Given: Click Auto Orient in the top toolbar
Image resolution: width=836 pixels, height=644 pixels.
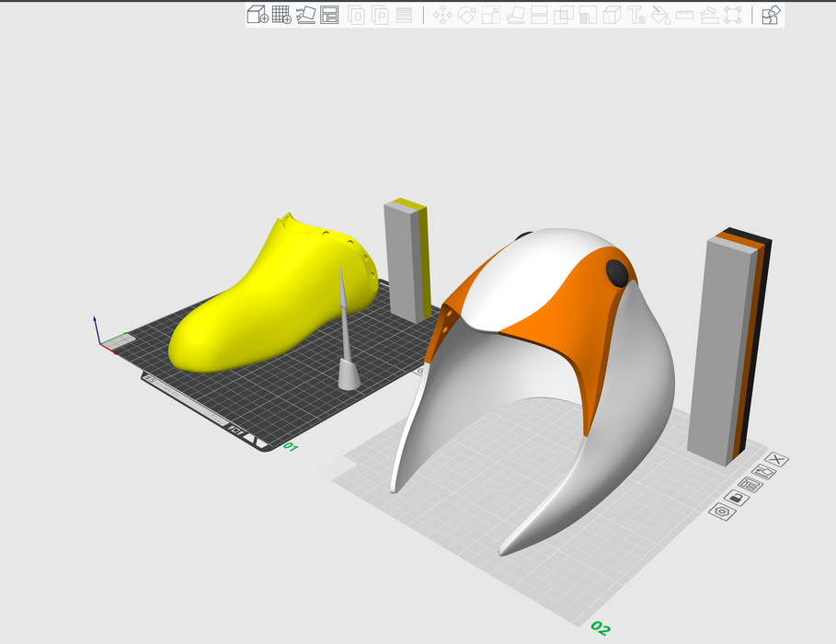Looking at the screenshot, I should click(305, 15).
